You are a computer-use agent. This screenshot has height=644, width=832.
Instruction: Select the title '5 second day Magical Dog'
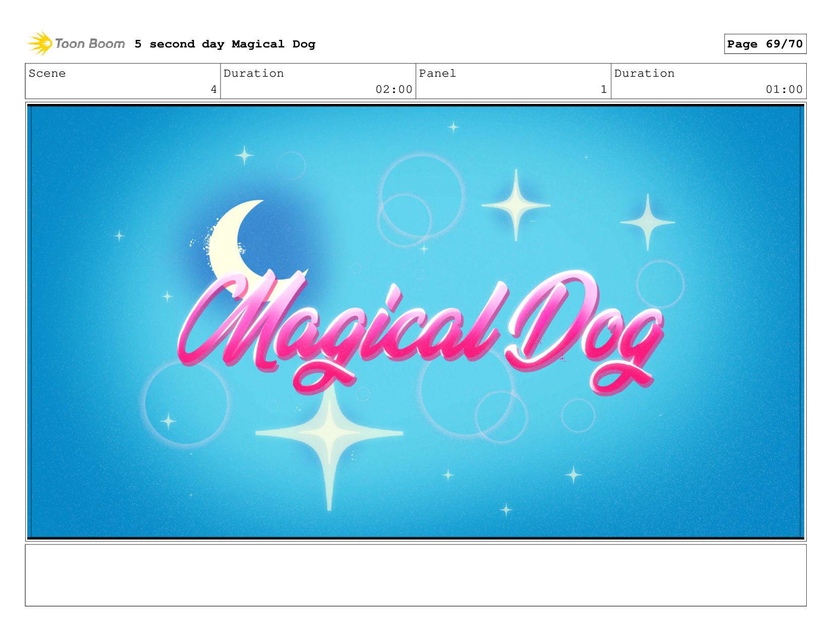pyautogui.click(x=225, y=44)
